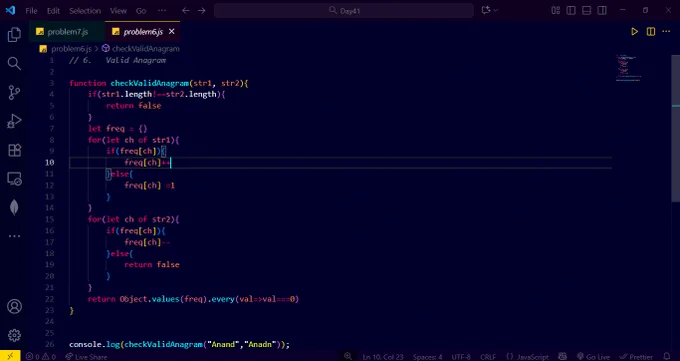Open Copilot status icon in status bar
Viewport: 680px width, 361px height.
562,356
